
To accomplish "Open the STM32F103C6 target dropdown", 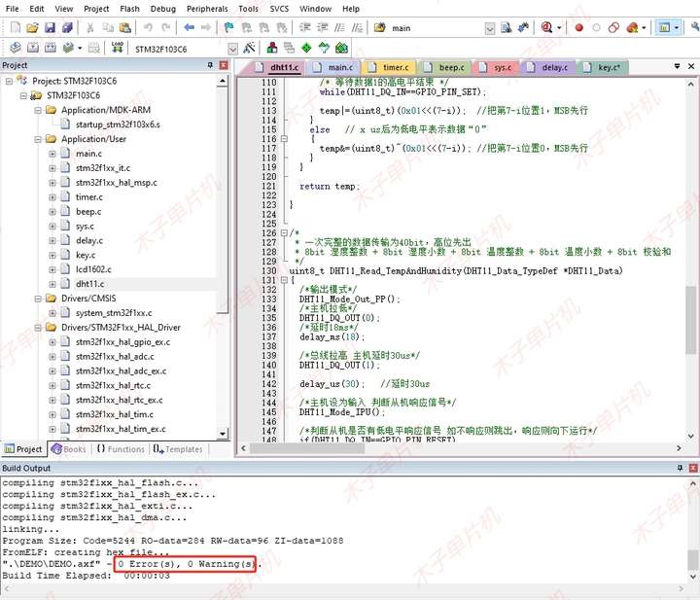I will coord(232,49).
